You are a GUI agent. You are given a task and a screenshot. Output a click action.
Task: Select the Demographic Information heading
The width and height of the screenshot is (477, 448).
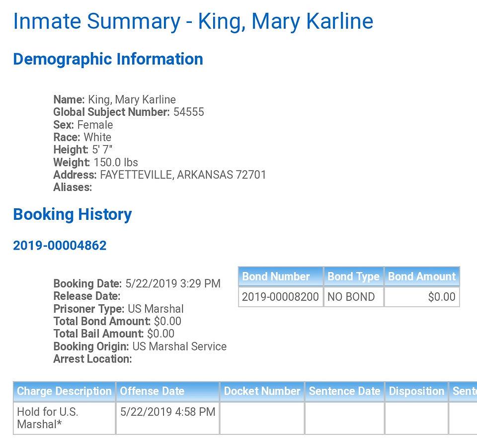(x=108, y=59)
